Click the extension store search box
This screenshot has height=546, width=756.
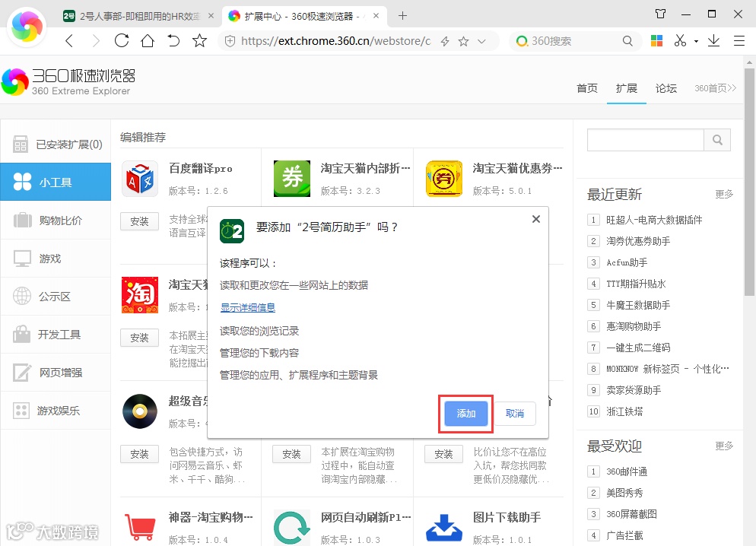(646, 140)
